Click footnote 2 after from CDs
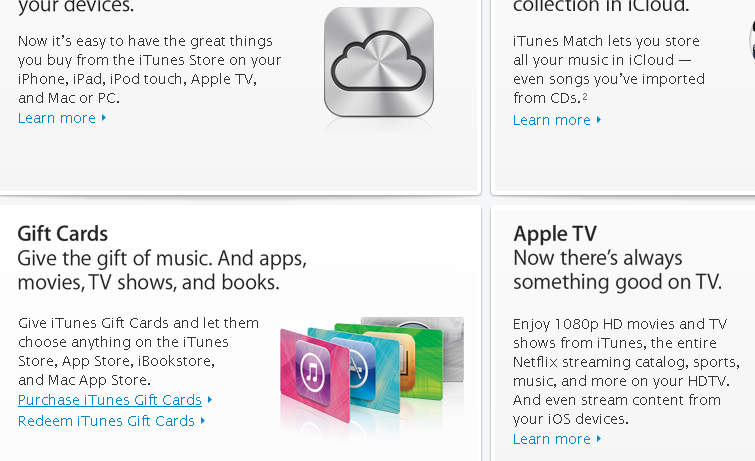Viewport: 755px width, 461px height. (x=585, y=96)
